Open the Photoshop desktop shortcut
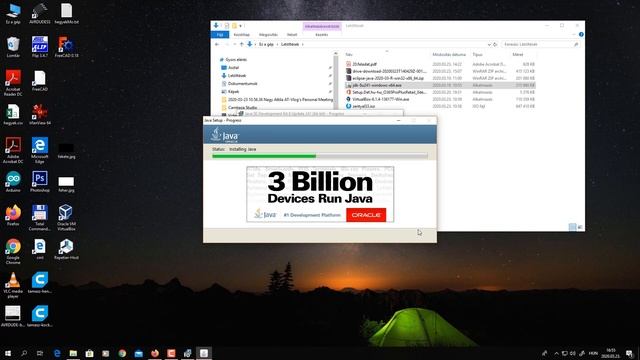The width and height of the screenshot is (640, 360). click(x=40, y=182)
